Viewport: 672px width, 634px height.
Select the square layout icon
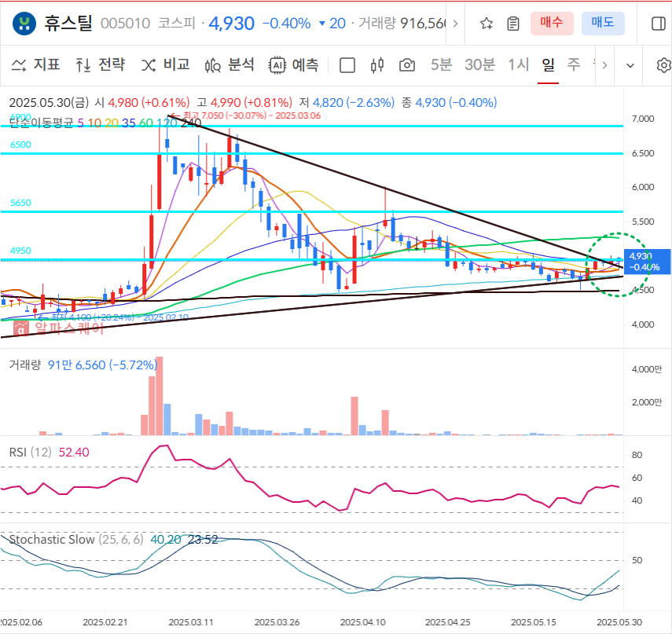[x=347, y=65]
